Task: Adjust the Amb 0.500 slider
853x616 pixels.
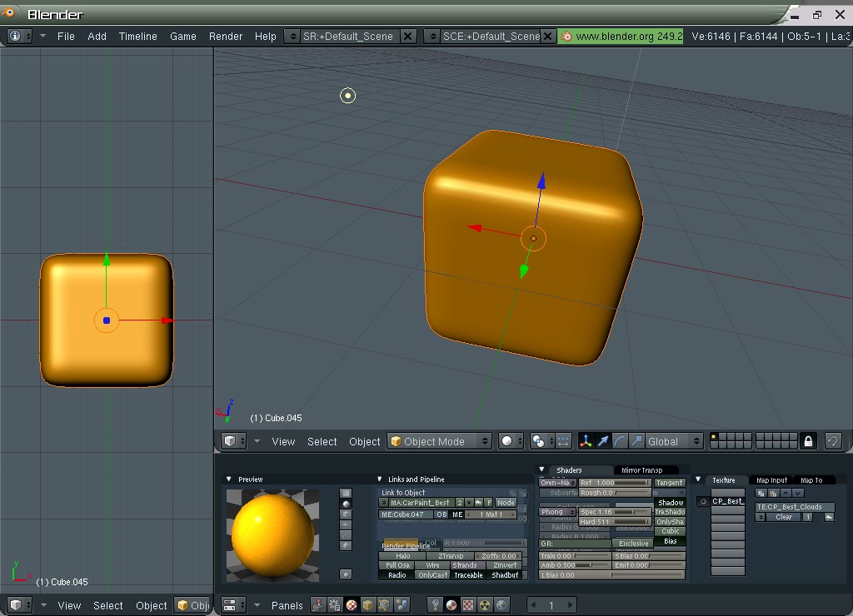Action: click(575, 565)
